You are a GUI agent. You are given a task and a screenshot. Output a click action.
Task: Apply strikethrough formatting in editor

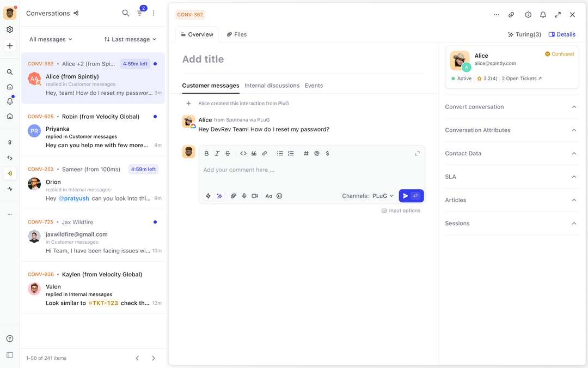click(228, 153)
